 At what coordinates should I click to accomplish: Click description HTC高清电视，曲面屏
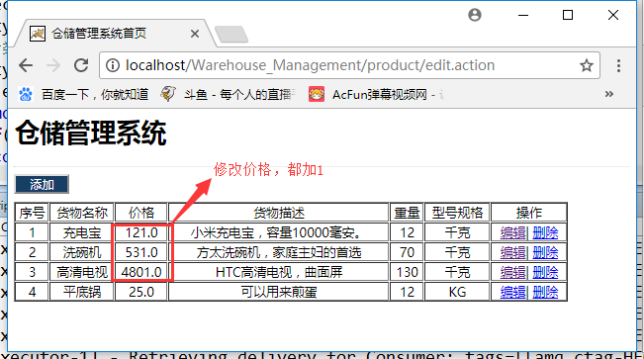point(279,272)
